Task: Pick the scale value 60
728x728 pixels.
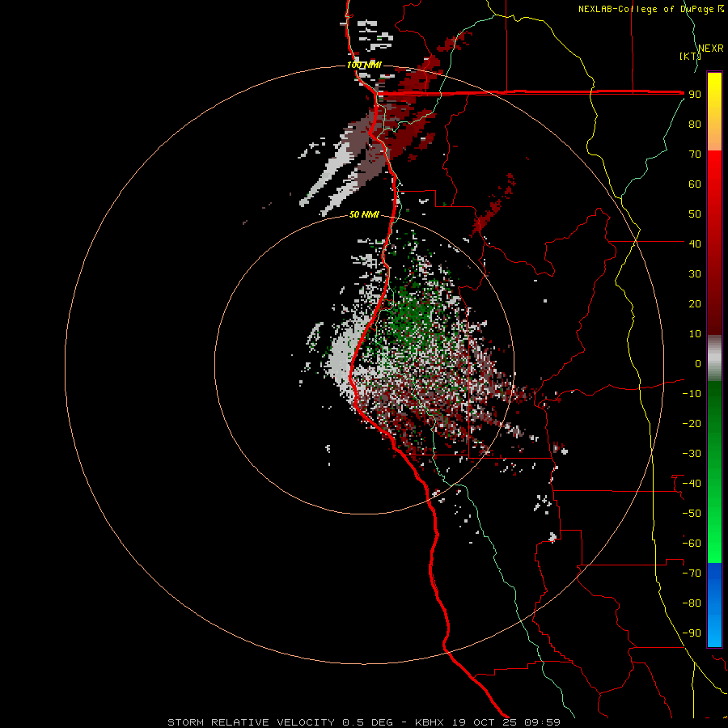Action: pyautogui.click(x=695, y=184)
